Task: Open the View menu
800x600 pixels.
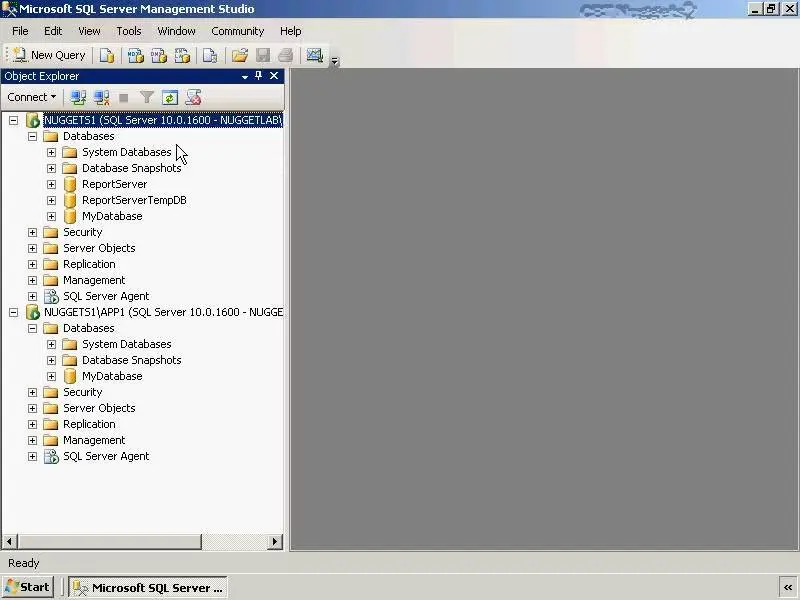Action: 89,31
